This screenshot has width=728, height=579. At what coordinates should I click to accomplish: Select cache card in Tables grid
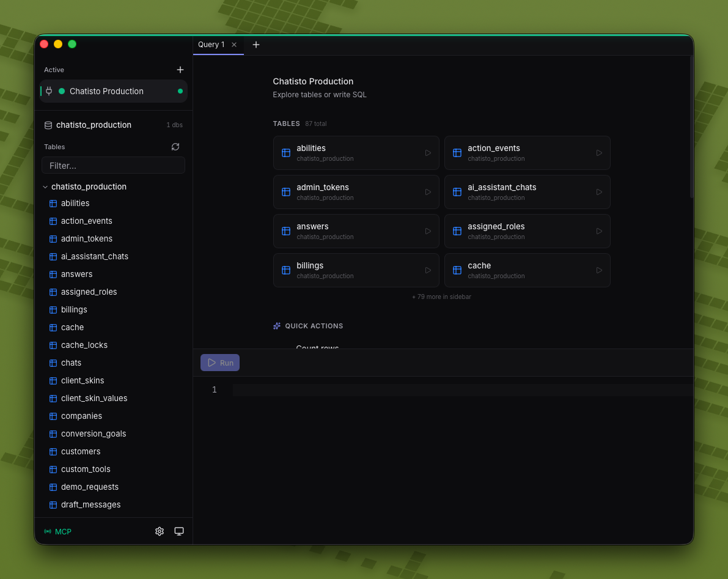click(x=527, y=270)
